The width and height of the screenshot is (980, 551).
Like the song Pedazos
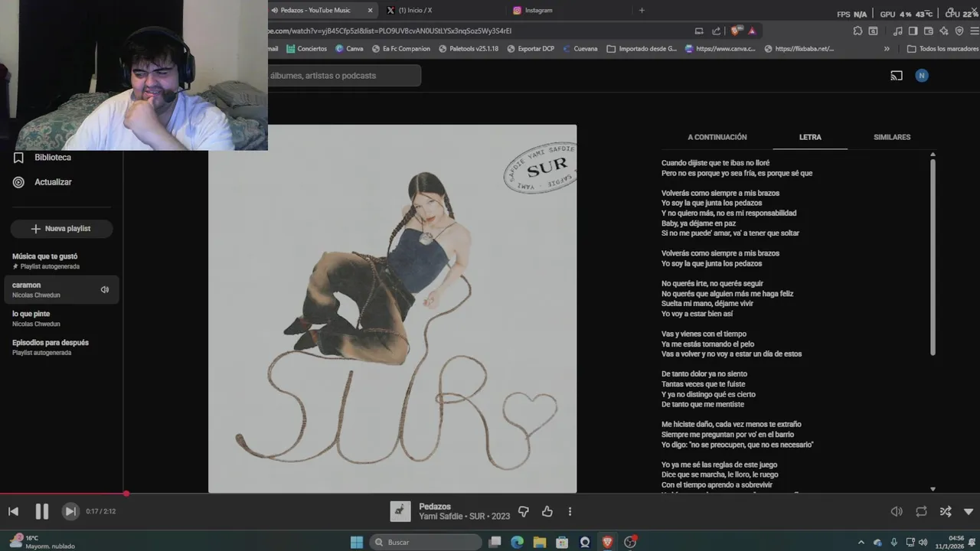pos(547,511)
